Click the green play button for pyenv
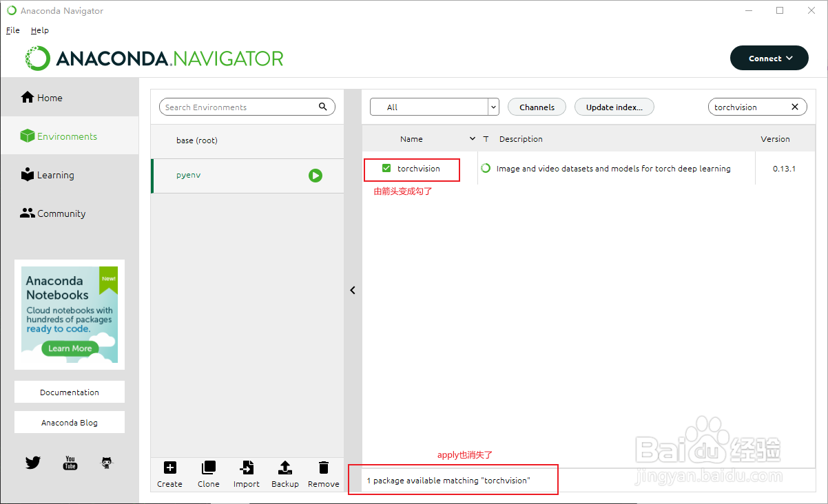The width and height of the screenshot is (828, 504). tap(315, 176)
